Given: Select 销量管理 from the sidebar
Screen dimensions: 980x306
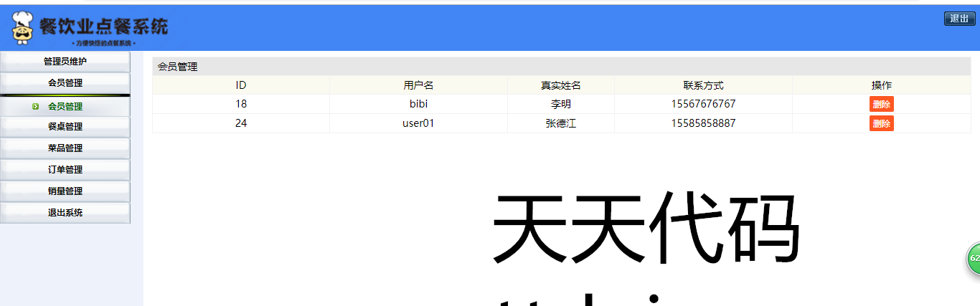Looking at the screenshot, I should pos(65,191).
